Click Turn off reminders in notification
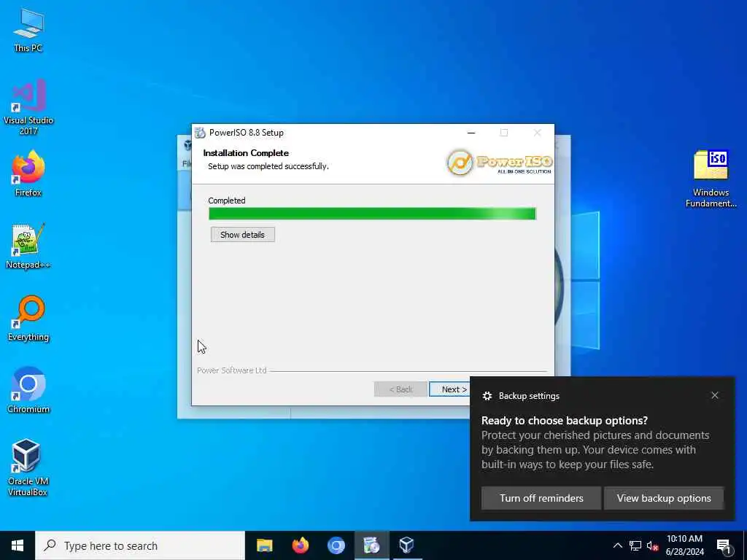 [x=541, y=498]
